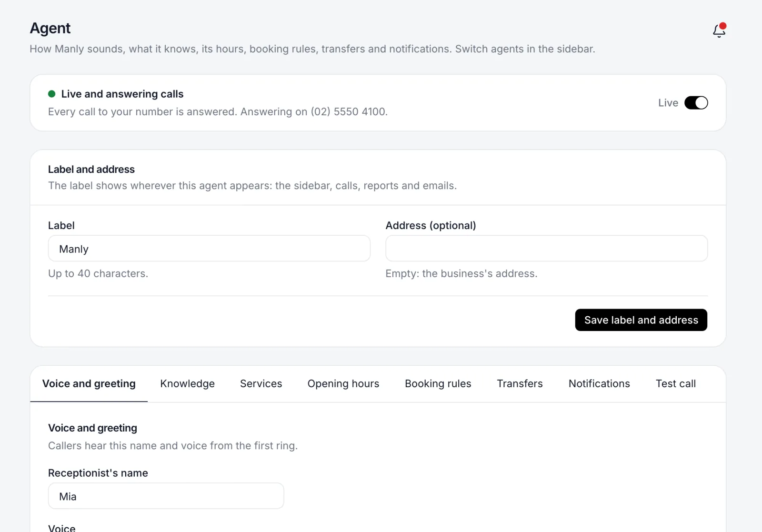Select the Voice and greeting tab

[89, 384]
